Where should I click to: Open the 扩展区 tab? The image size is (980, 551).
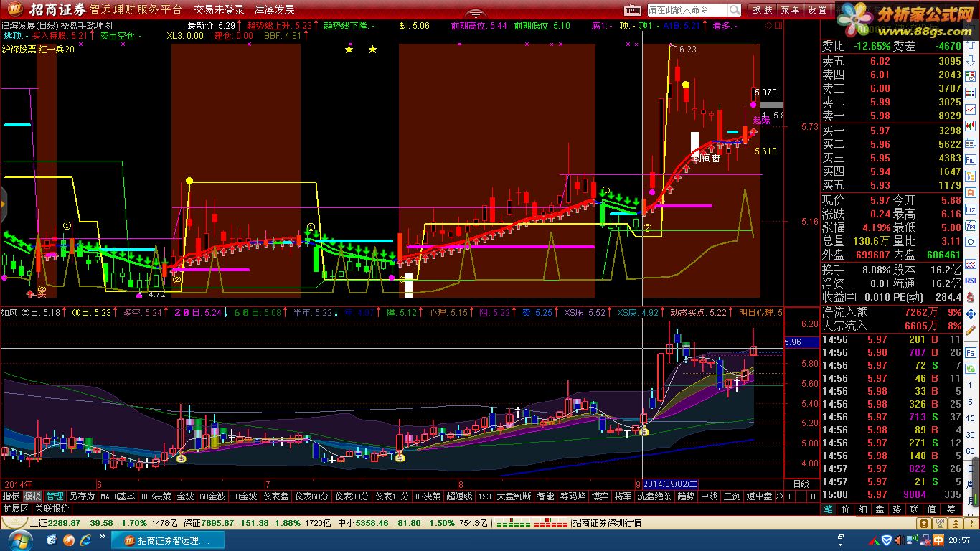tap(16, 508)
